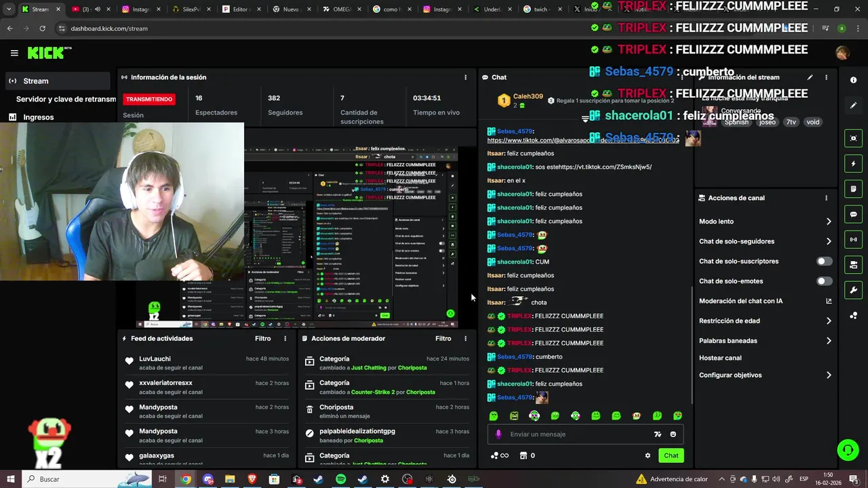The width and height of the screenshot is (868, 488).
Task: Open Spotify from the taskbar
Action: tap(340, 479)
